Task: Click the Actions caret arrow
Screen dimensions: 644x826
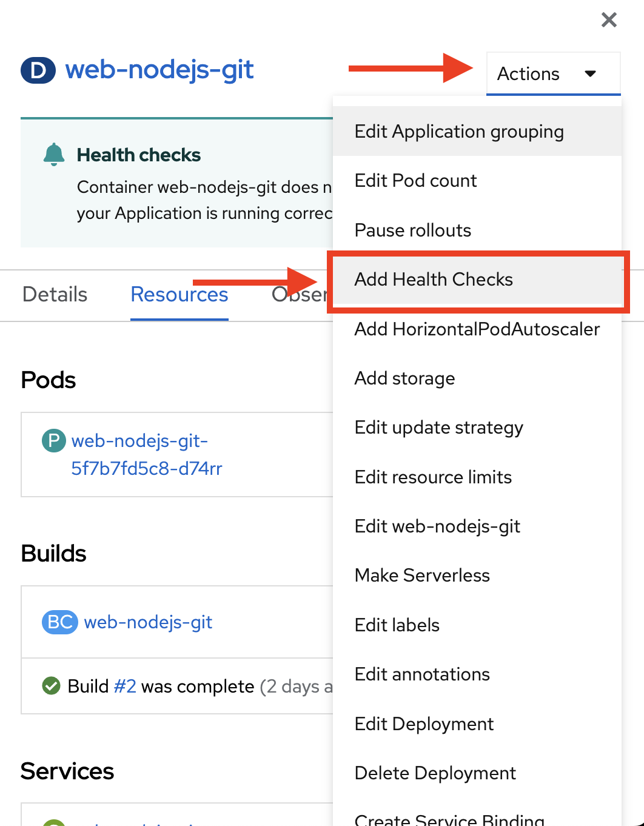Action: [x=589, y=73]
